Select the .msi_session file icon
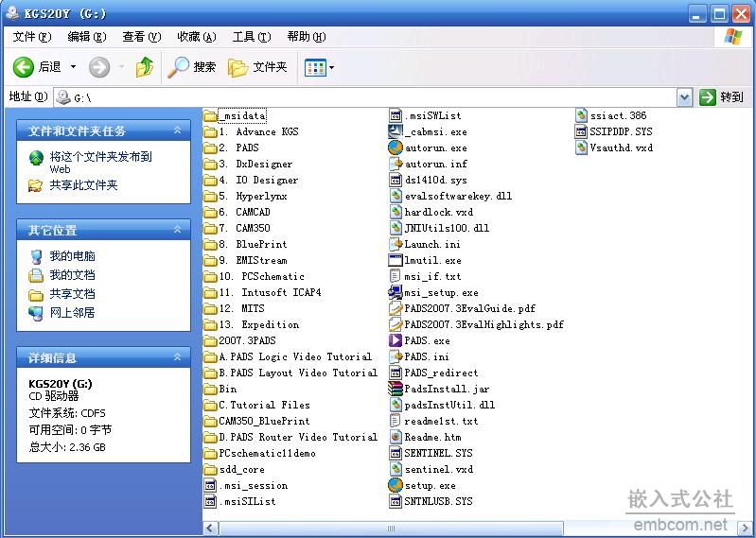 click(210, 485)
